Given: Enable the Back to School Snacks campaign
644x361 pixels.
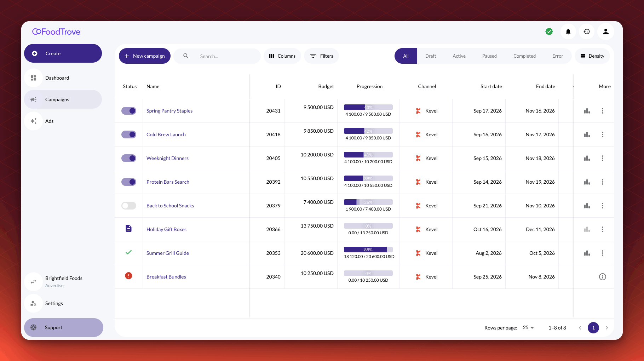Looking at the screenshot, I should tap(129, 206).
